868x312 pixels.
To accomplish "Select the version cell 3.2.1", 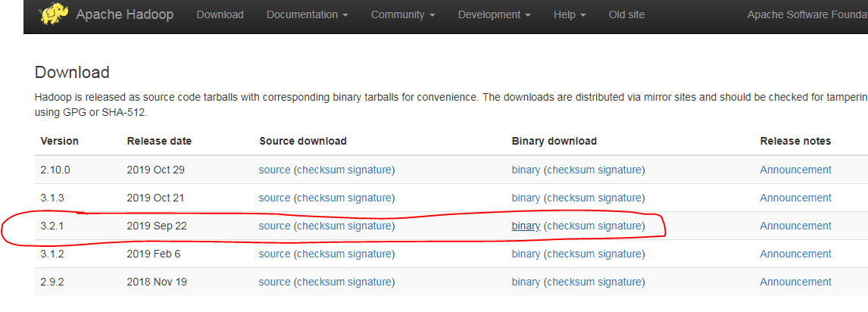I will 52,226.
